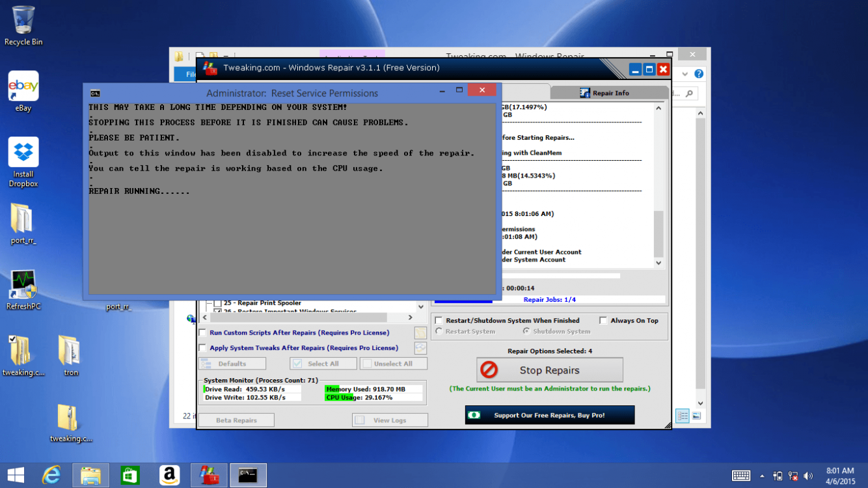The height and width of the screenshot is (488, 868).
Task: Open the volume tray icon
Action: point(809,476)
